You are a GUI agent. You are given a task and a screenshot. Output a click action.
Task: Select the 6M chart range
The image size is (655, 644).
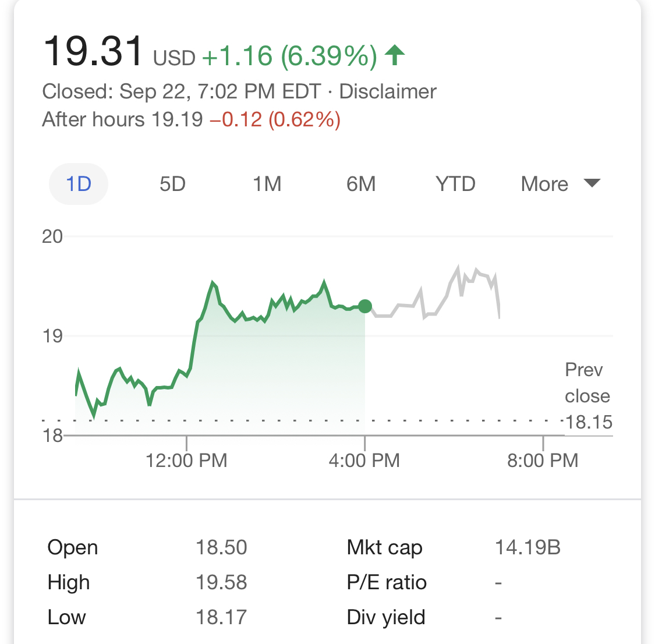point(361,183)
